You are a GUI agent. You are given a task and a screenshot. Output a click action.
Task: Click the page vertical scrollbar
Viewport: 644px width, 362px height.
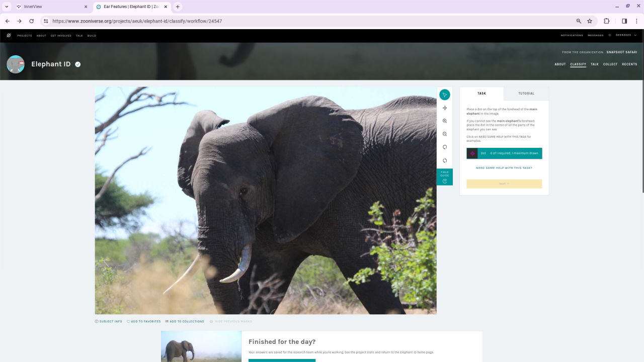(642, 111)
